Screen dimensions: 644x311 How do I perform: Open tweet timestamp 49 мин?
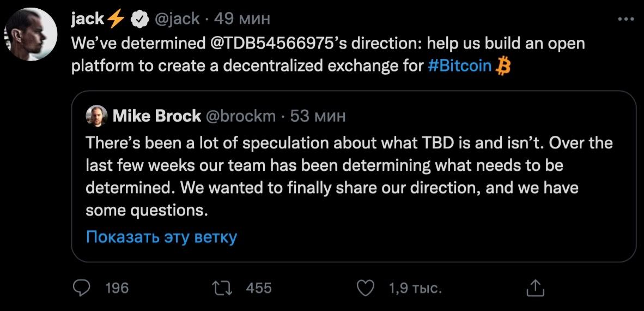[x=242, y=19]
